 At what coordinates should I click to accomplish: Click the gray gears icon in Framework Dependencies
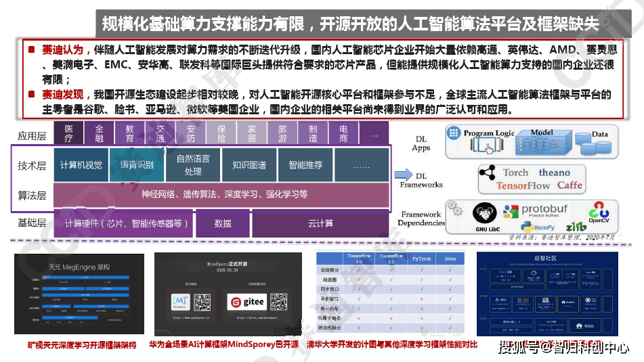click(x=454, y=208)
